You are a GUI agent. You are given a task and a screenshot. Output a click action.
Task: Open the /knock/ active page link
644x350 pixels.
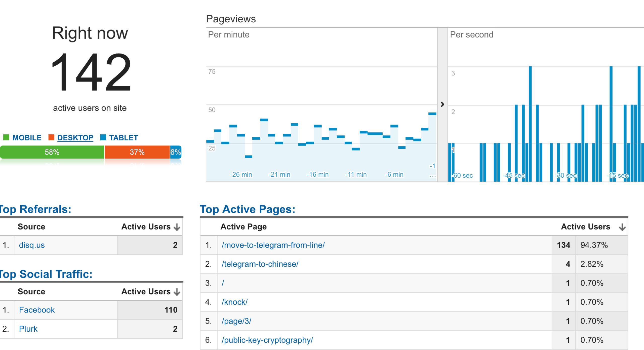point(234,302)
